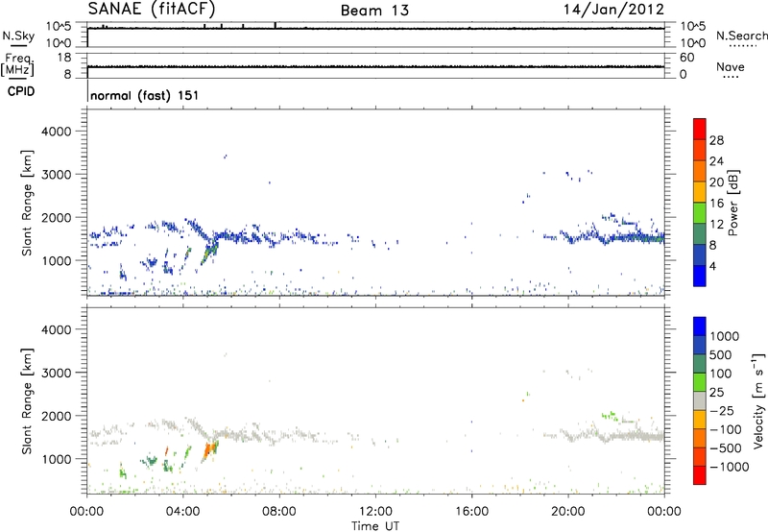Select the 'Freq. [MHz]' axis label
This screenshot has width=768, height=532.
[17, 64]
